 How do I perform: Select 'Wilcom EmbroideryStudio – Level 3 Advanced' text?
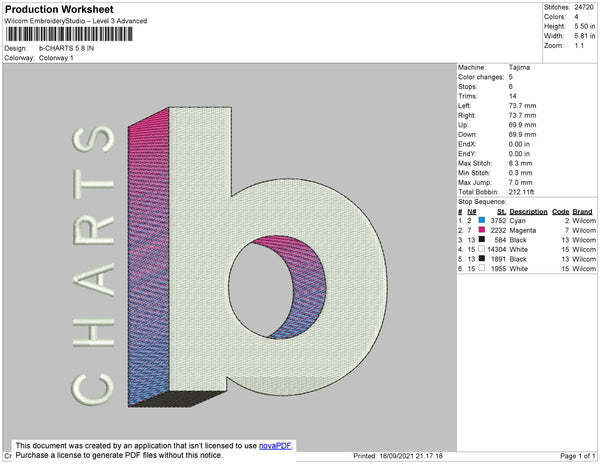tap(75, 21)
